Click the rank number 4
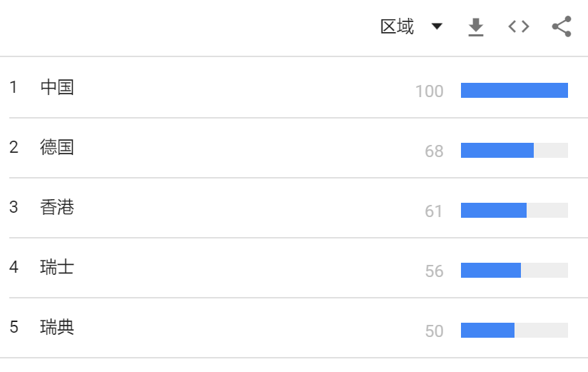Image resolution: width=588 pixels, height=372 pixels. point(14,267)
